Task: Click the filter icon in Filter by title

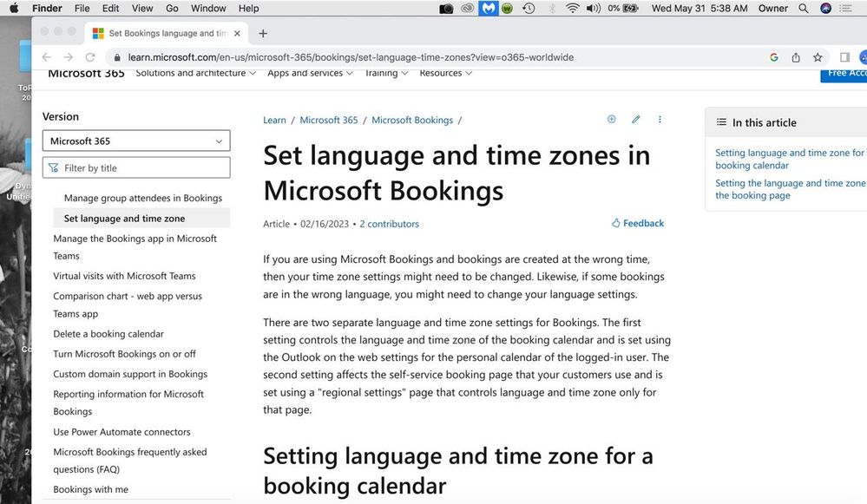Action: 53,167
